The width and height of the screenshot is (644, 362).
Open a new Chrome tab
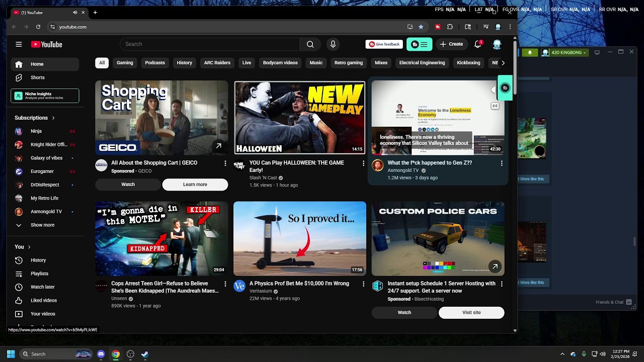pos(95,13)
